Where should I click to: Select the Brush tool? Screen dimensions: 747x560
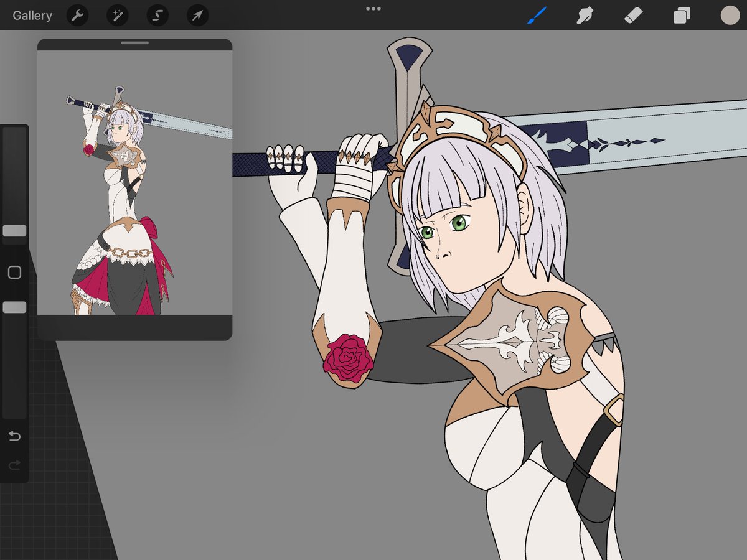coord(537,16)
